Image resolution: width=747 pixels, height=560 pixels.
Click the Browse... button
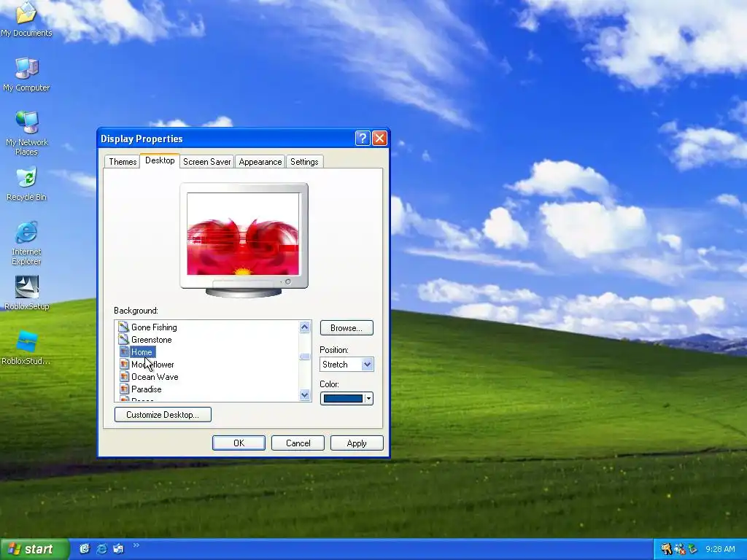coord(347,327)
